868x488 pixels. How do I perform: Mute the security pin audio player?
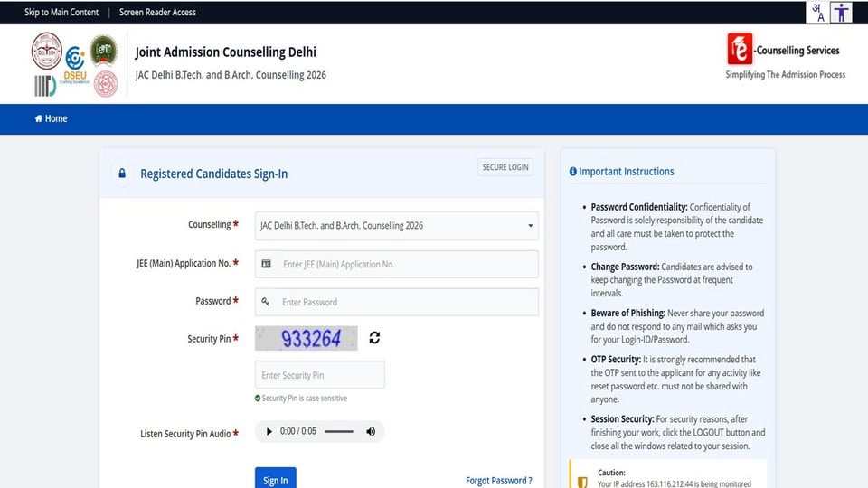371,432
